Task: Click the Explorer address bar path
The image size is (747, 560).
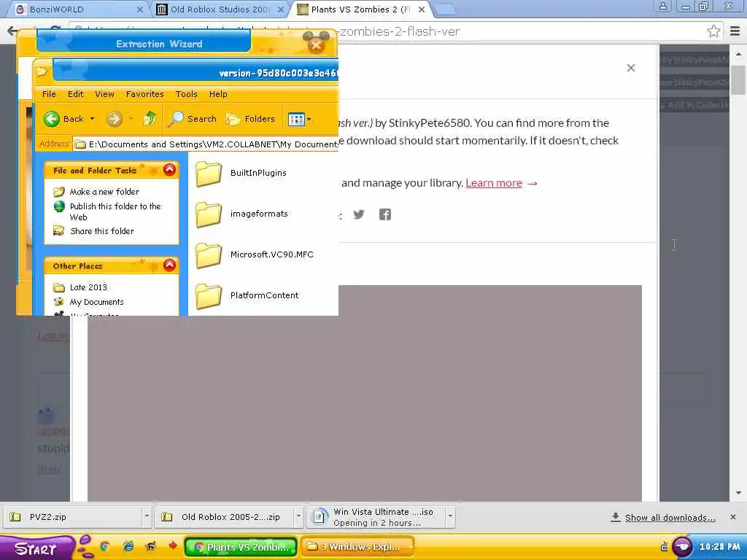Action: pos(206,144)
